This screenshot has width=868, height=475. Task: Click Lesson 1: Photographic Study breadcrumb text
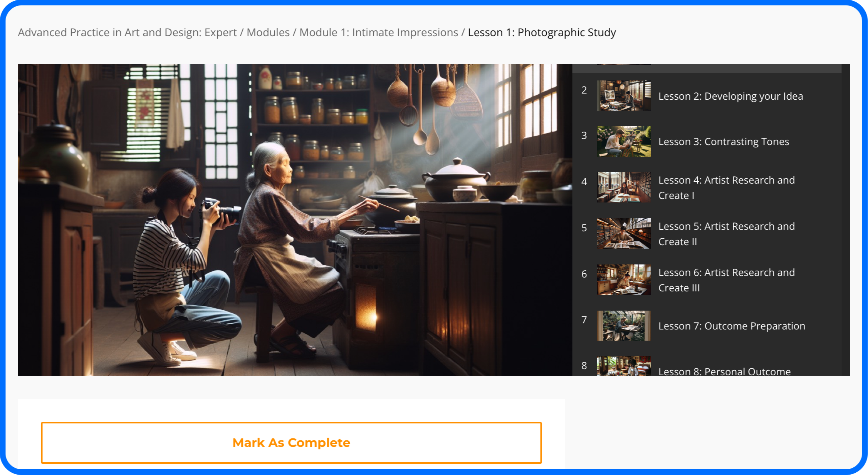(x=542, y=32)
